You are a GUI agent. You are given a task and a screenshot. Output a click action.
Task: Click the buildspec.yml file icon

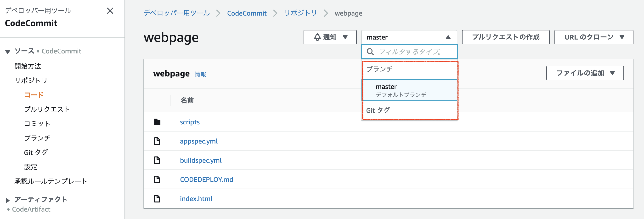[157, 161]
